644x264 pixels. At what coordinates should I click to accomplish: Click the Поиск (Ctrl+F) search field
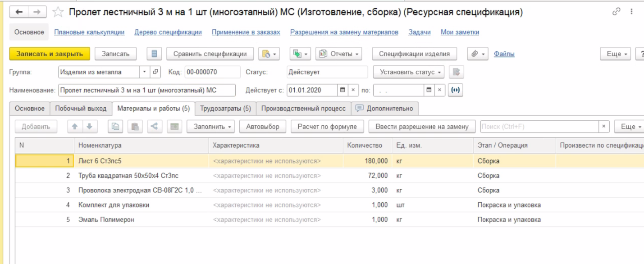tap(539, 127)
